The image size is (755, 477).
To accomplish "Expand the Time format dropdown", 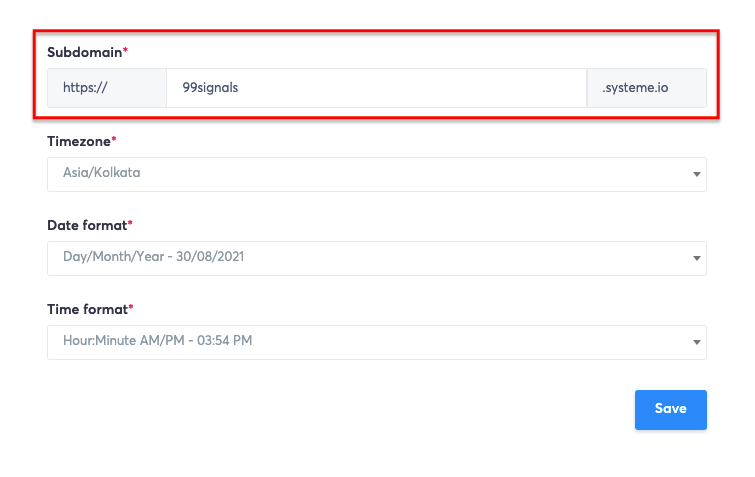I will click(376, 341).
